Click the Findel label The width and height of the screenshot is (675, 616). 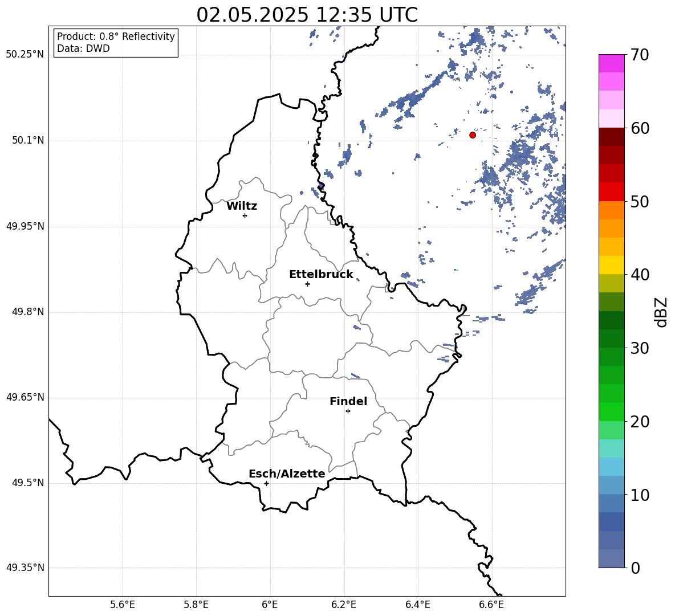click(348, 401)
